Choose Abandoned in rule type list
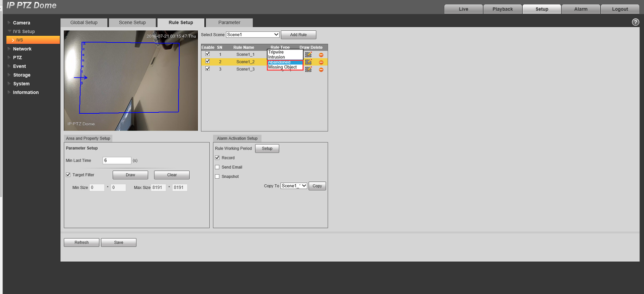The height and width of the screenshot is (294, 644). click(285, 62)
